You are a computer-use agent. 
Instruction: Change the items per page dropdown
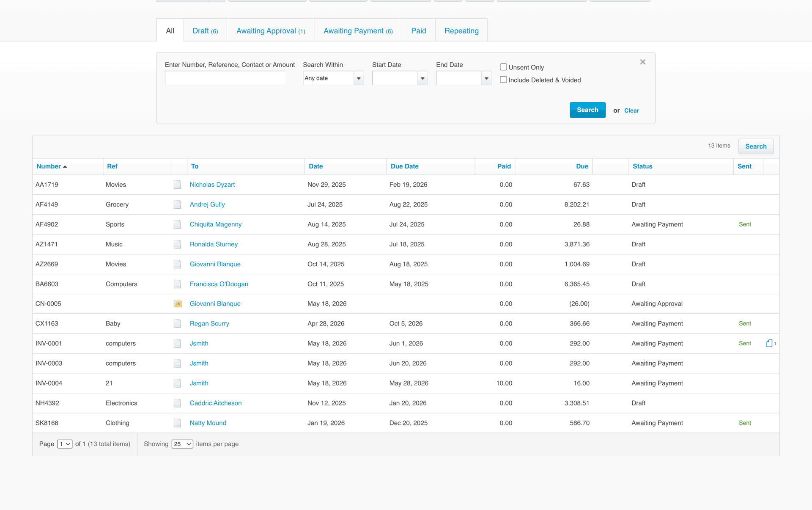tap(182, 444)
